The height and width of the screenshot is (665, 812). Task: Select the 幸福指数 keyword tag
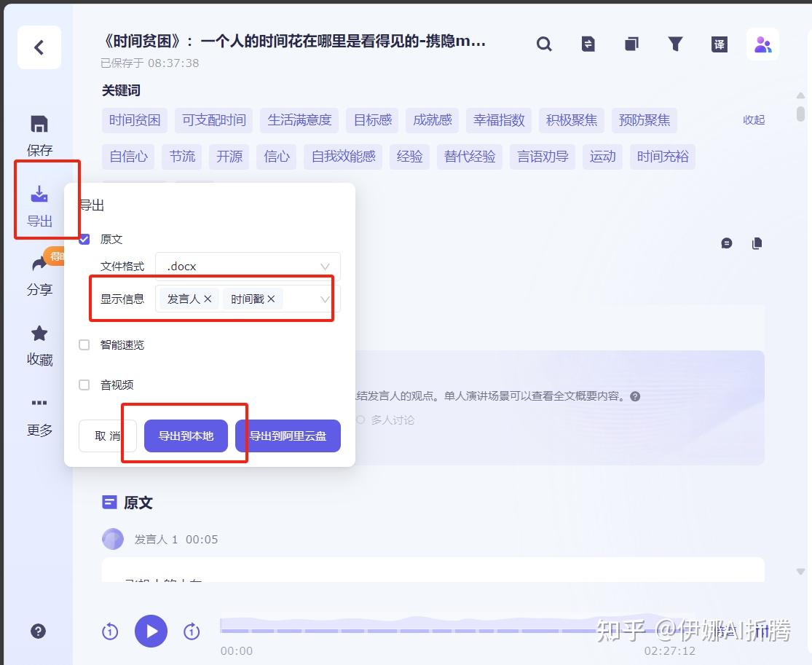(499, 120)
